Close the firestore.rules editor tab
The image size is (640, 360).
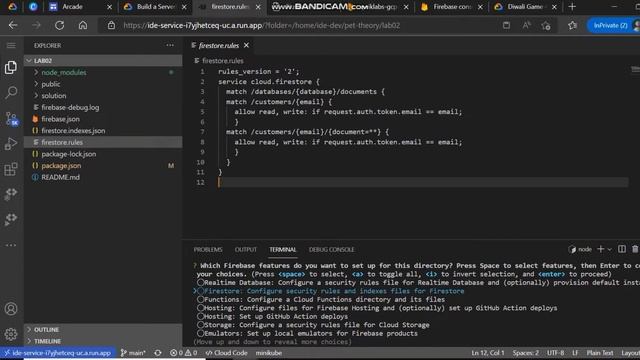point(246,45)
